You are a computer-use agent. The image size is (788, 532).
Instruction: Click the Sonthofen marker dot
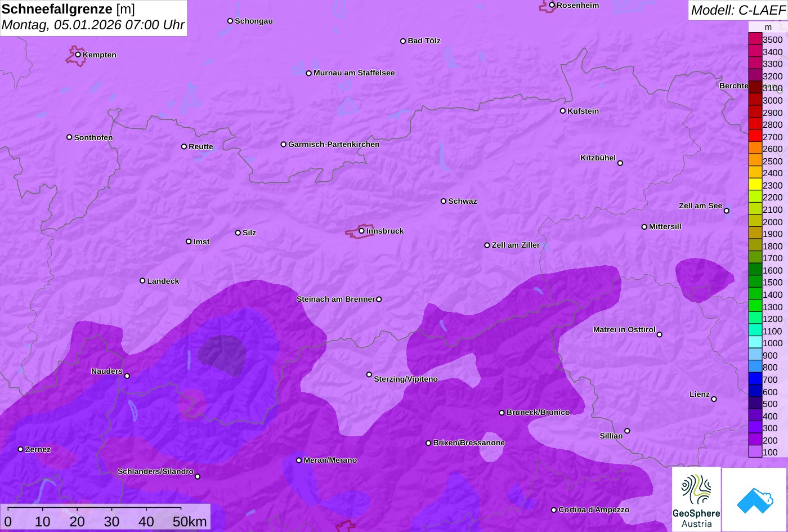coord(69,137)
